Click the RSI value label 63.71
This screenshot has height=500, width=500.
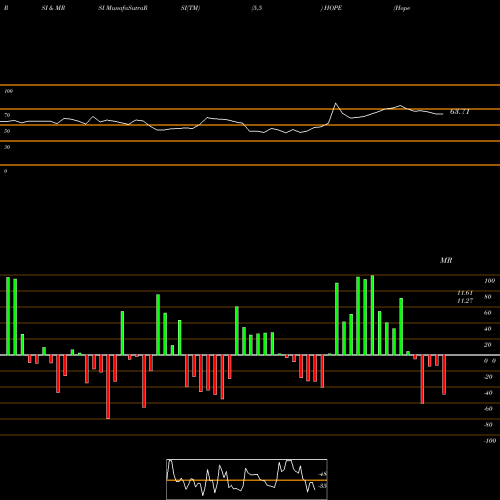460,112
